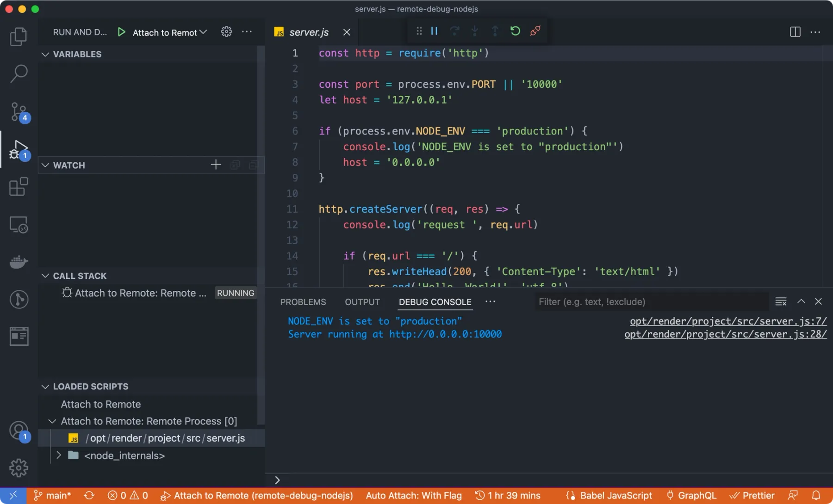
Task: Open the Source Control view
Action: pyautogui.click(x=19, y=111)
